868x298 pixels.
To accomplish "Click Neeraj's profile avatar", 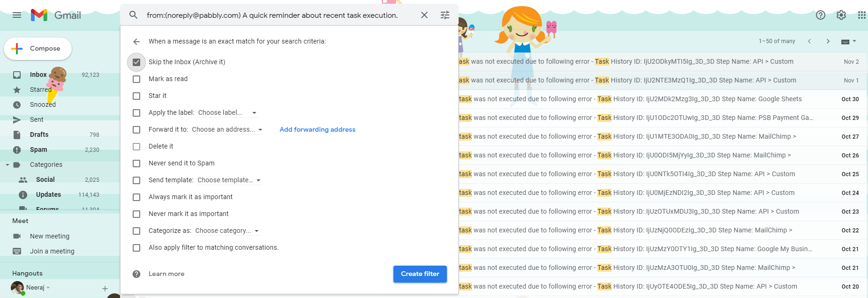I will [17, 288].
